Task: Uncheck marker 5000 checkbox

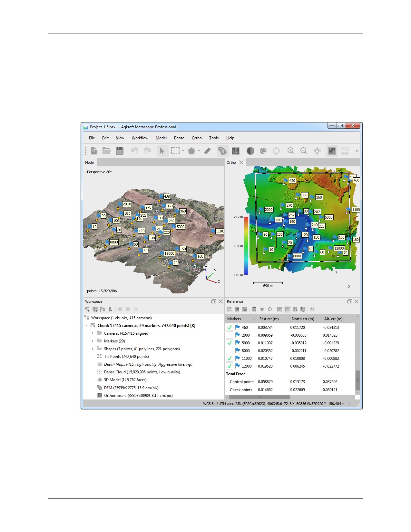Action: click(x=230, y=343)
